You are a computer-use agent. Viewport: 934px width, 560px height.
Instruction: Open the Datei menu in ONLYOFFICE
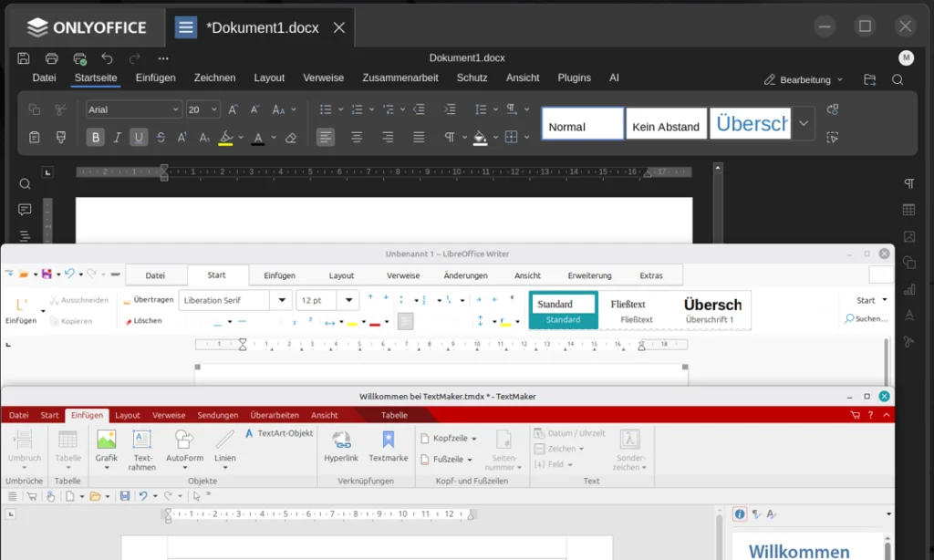pos(44,78)
